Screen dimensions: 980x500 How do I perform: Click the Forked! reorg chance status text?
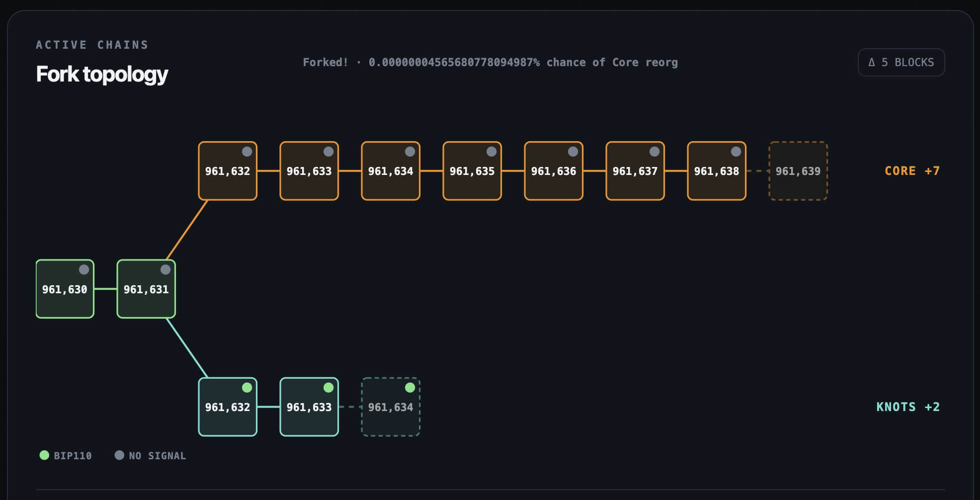[x=490, y=62]
